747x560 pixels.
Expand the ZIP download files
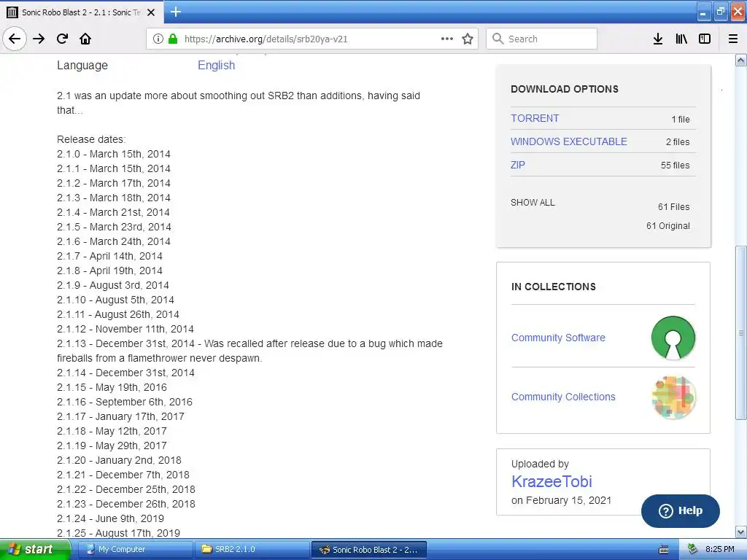tap(518, 165)
